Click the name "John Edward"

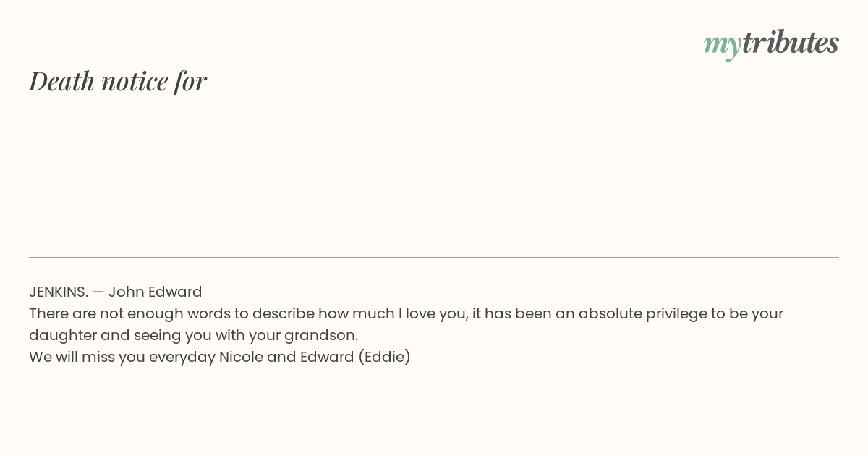click(x=156, y=292)
